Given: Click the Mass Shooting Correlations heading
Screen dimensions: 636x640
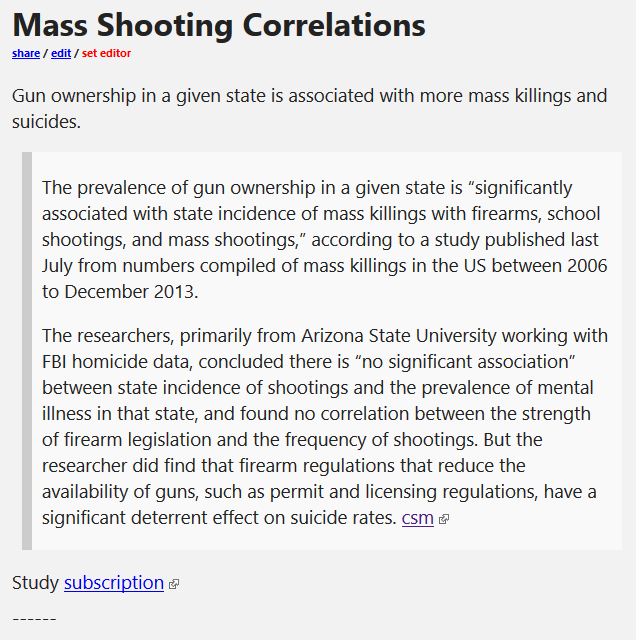Looking at the screenshot, I should 219,24.
